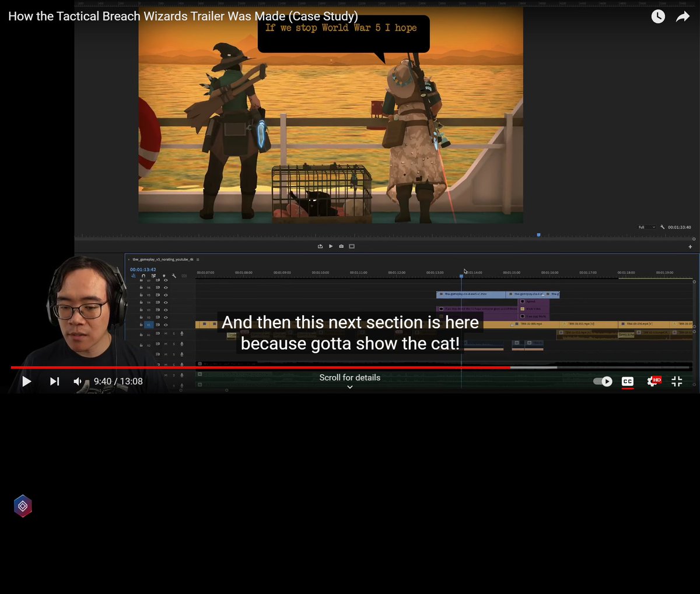Click the 00:01:17:00 ruler label
700x594 pixels.
point(588,273)
